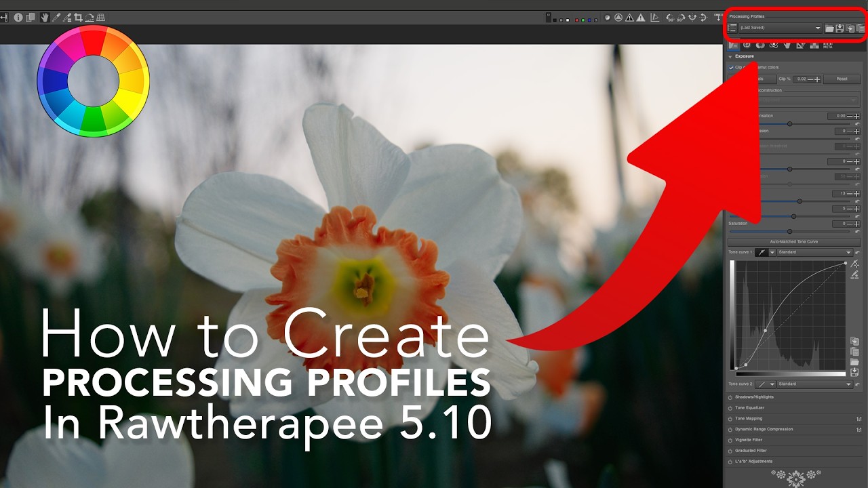Copy processing profile to clipboard

(x=850, y=28)
